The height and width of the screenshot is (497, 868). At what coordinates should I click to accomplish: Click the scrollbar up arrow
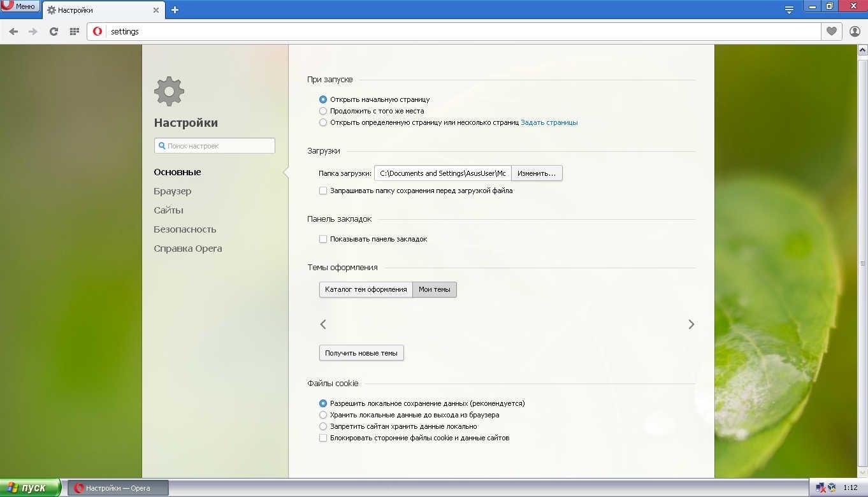[863, 50]
